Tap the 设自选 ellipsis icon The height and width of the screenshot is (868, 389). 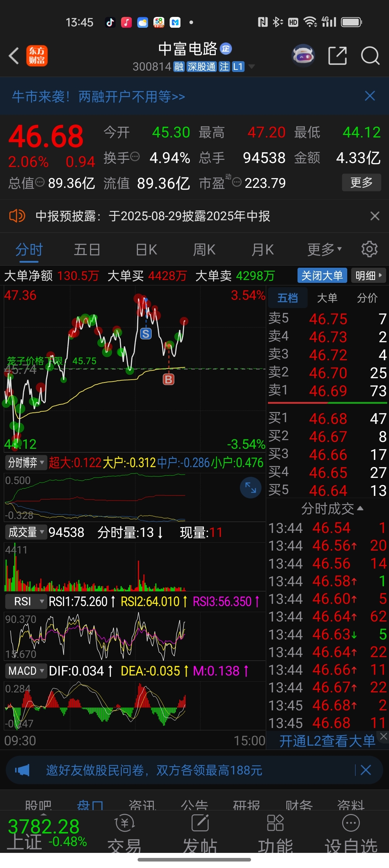(351, 823)
